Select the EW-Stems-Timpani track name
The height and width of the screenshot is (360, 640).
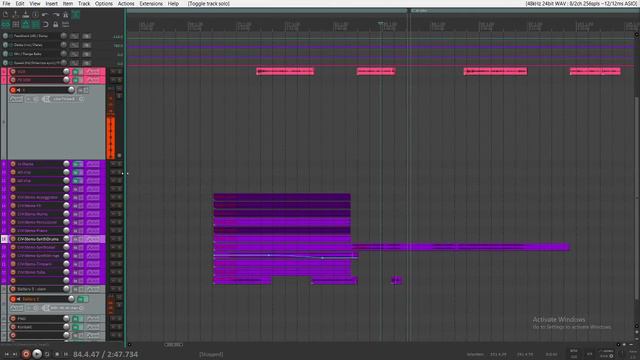point(34,264)
